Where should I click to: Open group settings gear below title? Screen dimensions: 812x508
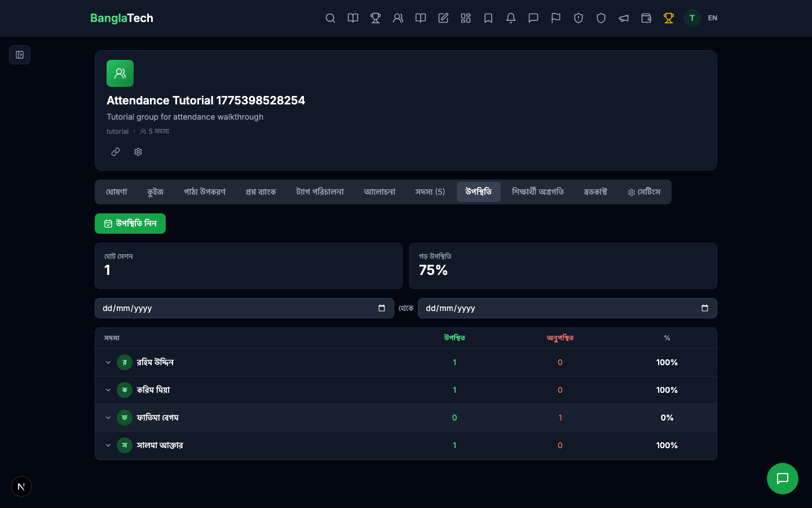pos(138,152)
